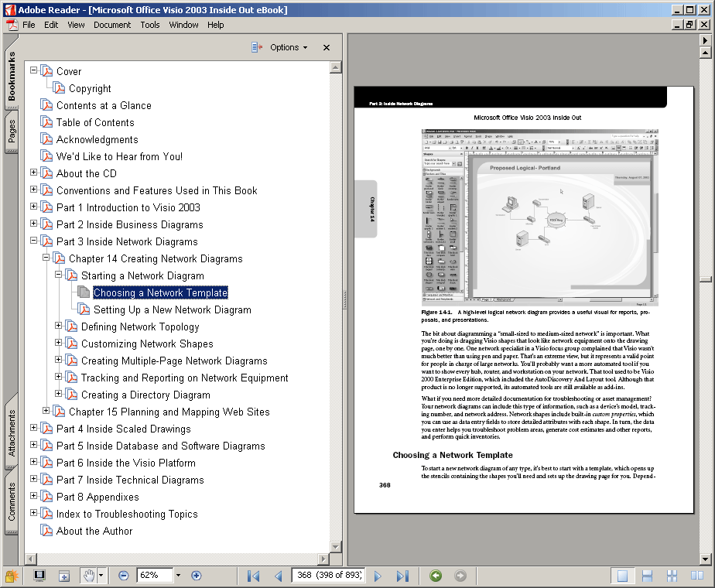Open the zoom percentage dropdown

click(178, 576)
